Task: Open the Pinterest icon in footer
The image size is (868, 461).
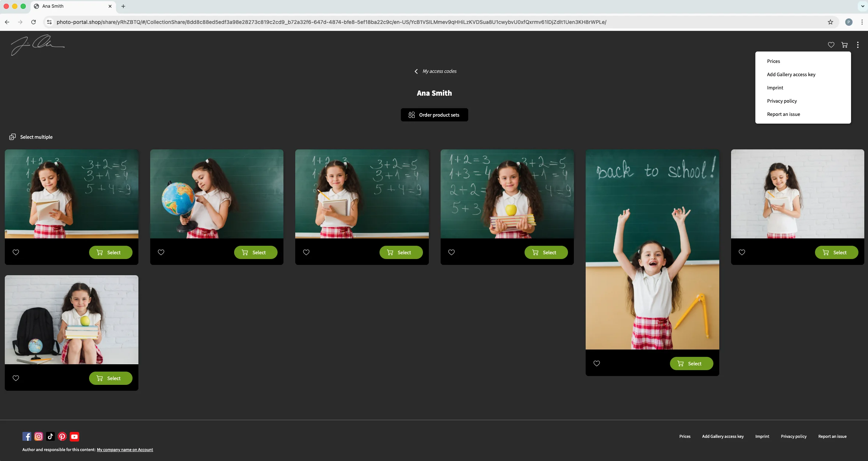Action: [62, 436]
